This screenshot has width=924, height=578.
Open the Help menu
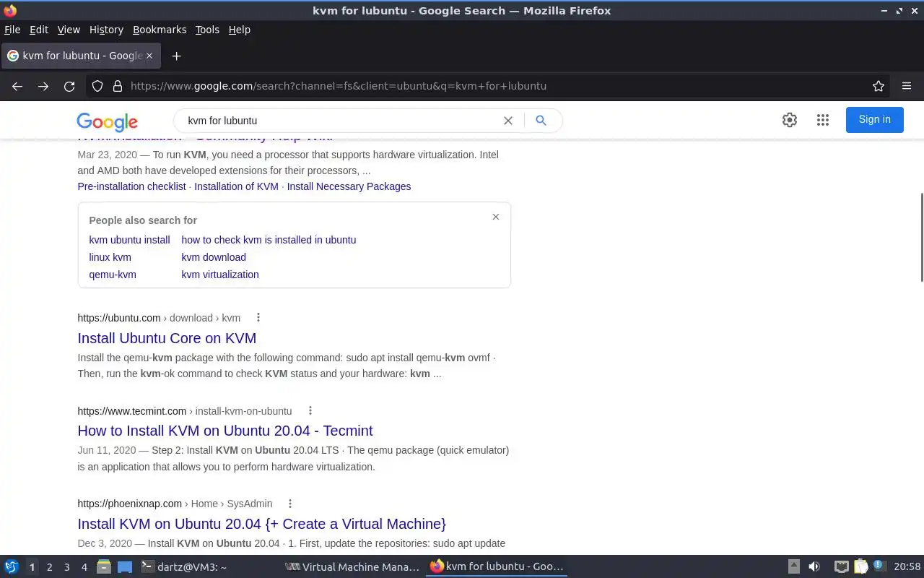tap(240, 30)
